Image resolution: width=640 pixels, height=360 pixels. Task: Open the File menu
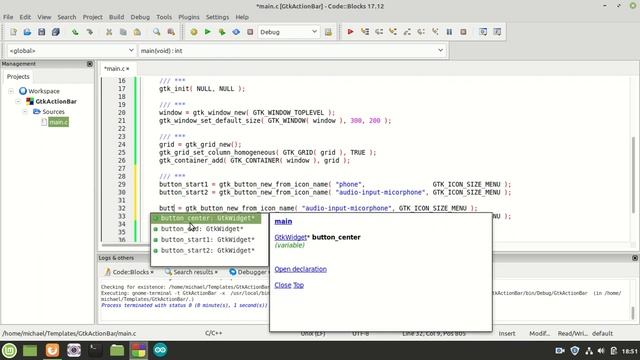8,17
